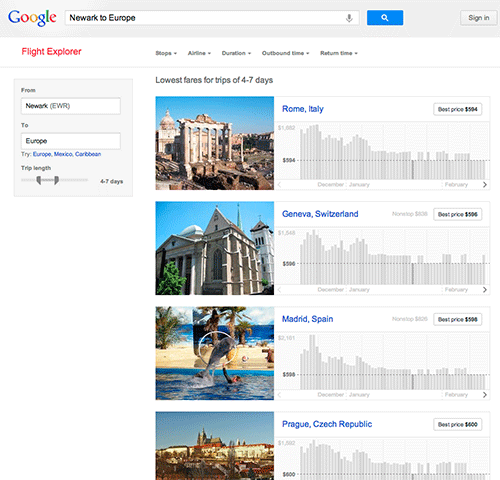Image resolution: width=500 pixels, height=480 pixels.
Task: Click the To destination field with Europe
Action: (x=71, y=141)
